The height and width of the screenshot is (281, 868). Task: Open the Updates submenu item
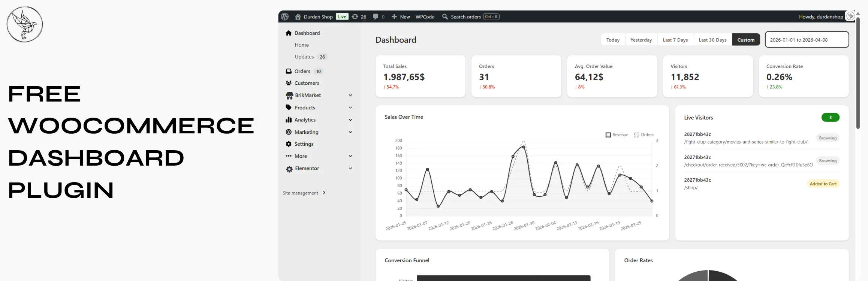pos(304,57)
